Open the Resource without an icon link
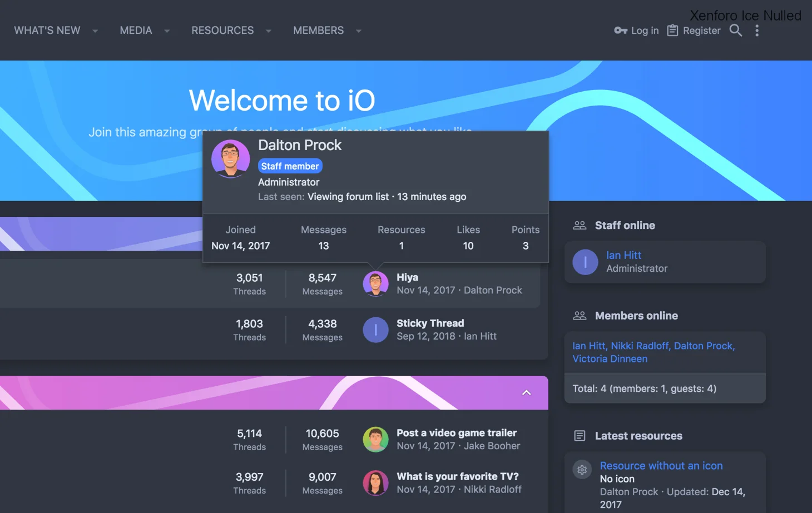The height and width of the screenshot is (513, 812). (661, 466)
